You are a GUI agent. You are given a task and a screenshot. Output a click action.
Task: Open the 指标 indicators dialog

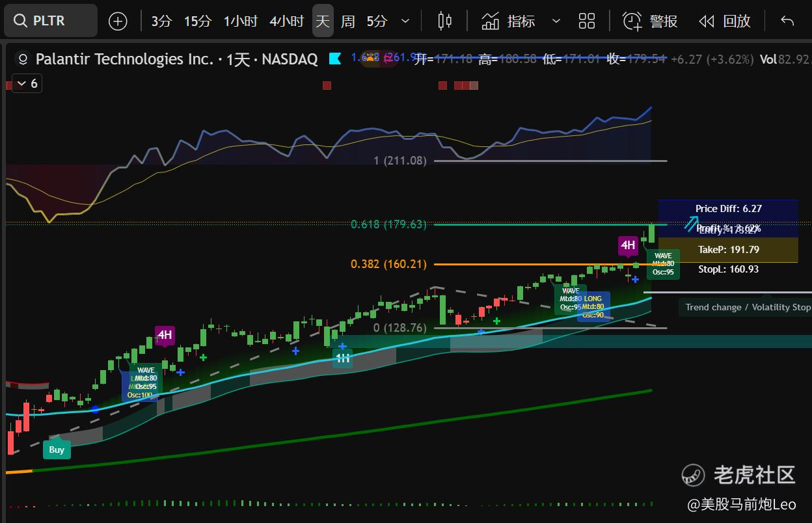click(508, 21)
